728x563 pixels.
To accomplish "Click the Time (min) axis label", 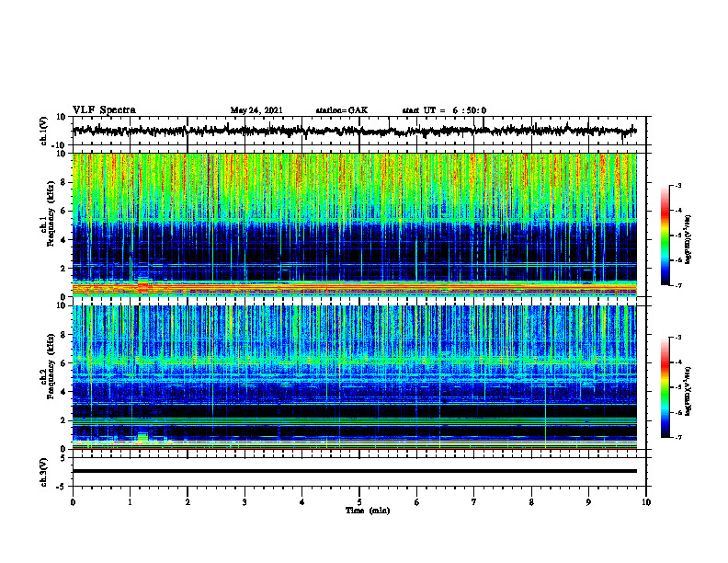I will 368,511.
